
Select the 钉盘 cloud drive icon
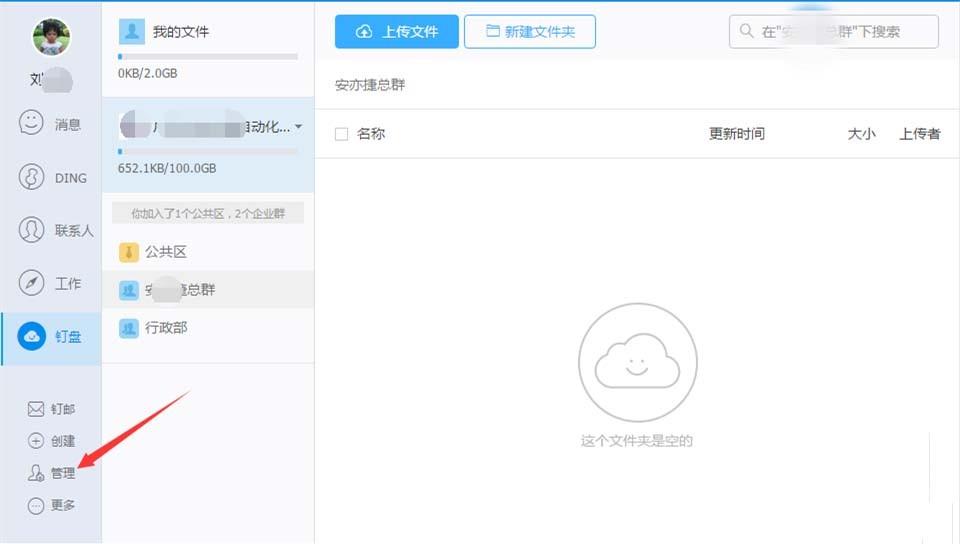point(32,336)
